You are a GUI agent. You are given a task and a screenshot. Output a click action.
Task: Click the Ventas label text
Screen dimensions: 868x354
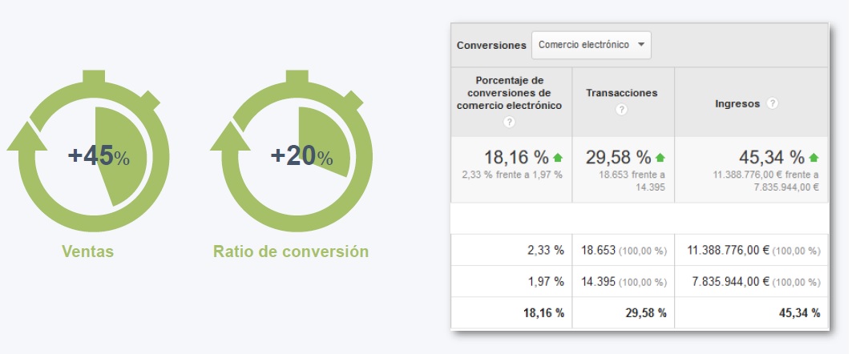88,251
